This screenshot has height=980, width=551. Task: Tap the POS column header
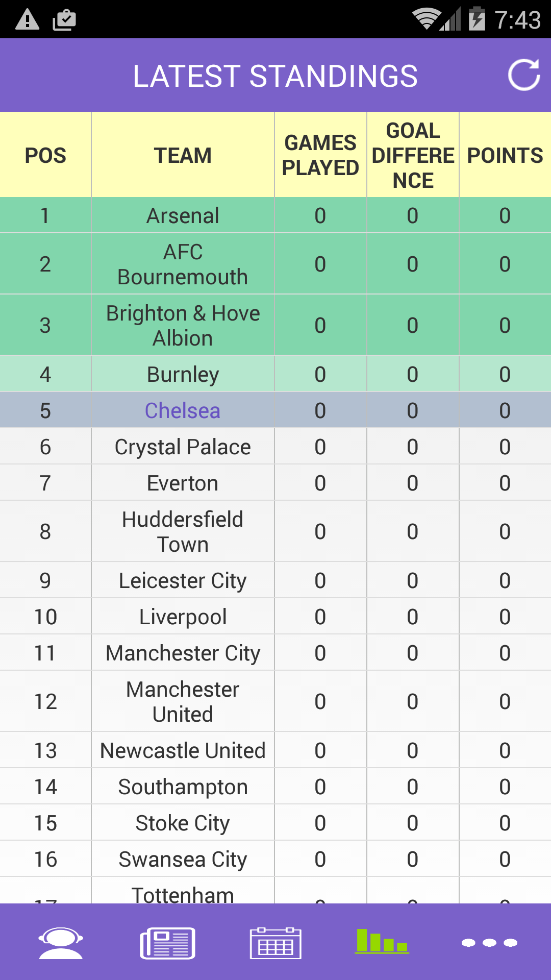pos(45,155)
